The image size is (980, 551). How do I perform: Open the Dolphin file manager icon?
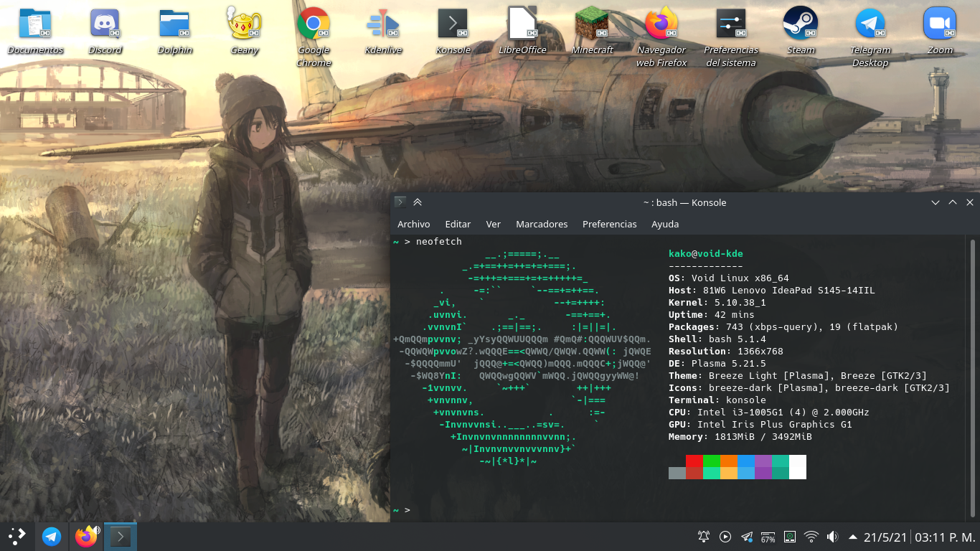174,24
